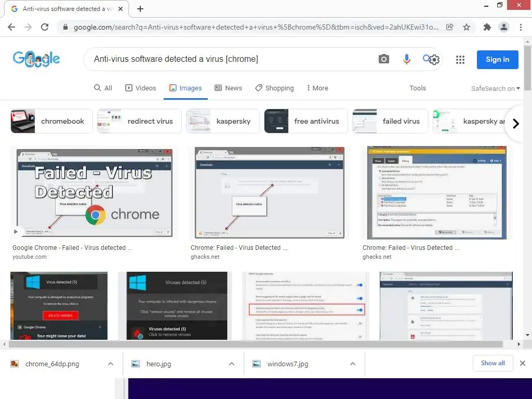The width and height of the screenshot is (532, 399).
Task: Click the padlock site info icon
Action: pos(65,27)
